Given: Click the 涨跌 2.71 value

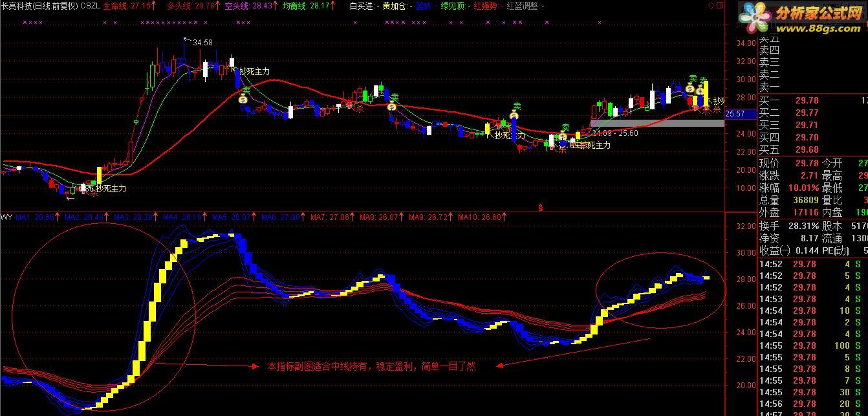Looking at the screenshot, I should tap(809, 175).
